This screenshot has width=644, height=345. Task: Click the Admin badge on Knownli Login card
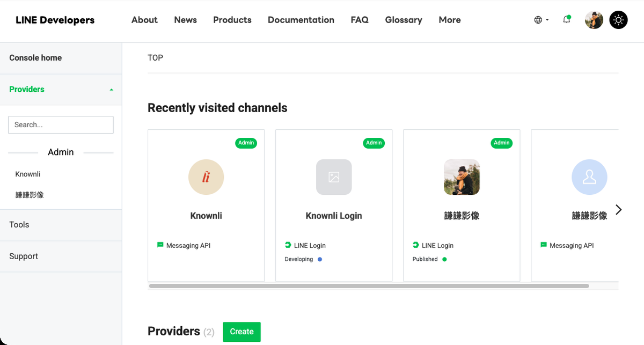click(374, 143)
